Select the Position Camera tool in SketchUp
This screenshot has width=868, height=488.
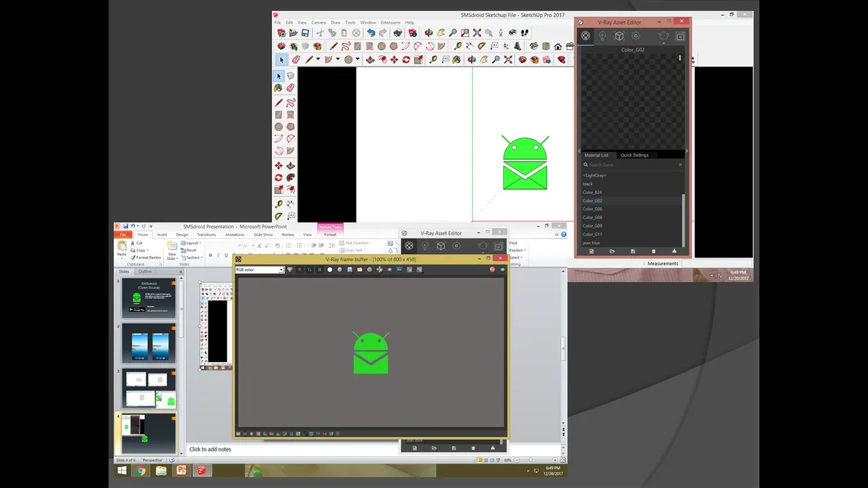tap(500, 33)
